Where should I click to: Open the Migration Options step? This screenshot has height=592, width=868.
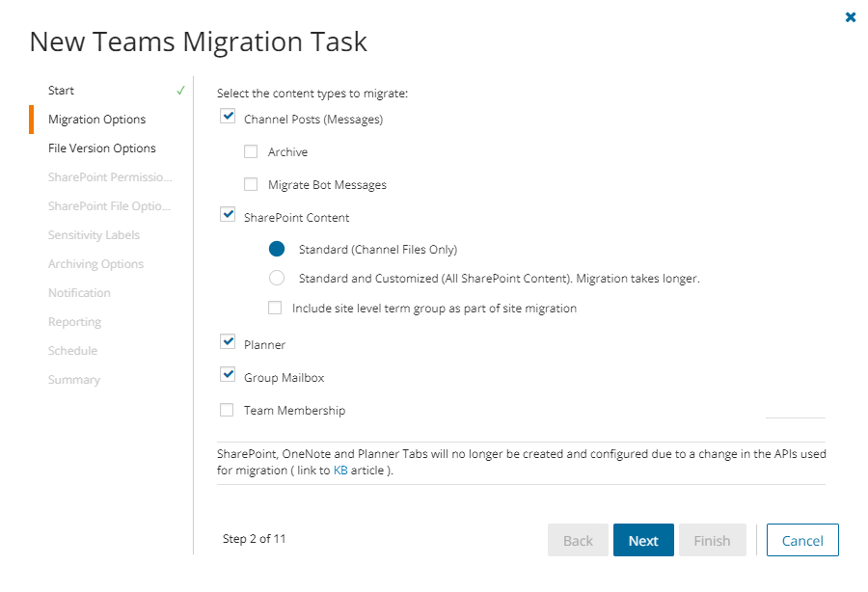[x=96, y=120]
